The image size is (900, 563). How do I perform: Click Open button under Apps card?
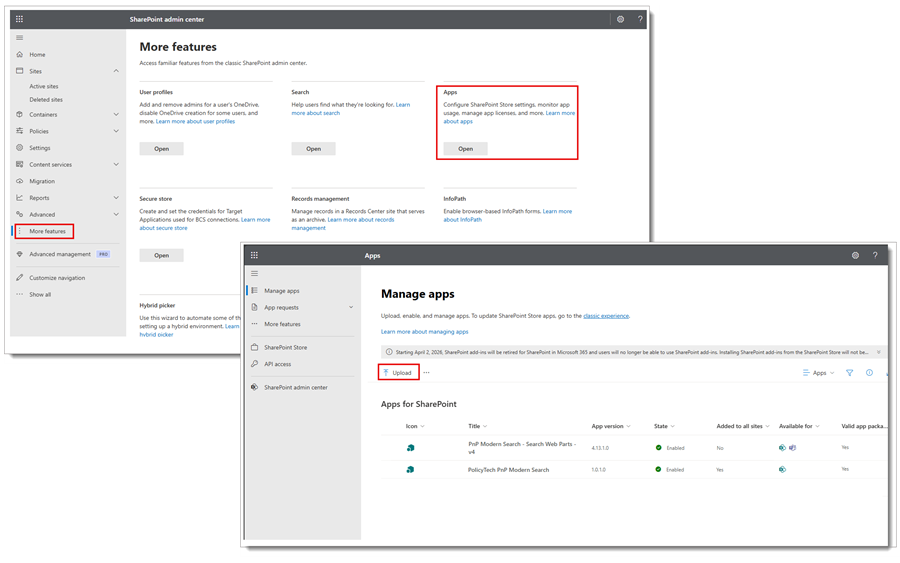click(465, 148)
